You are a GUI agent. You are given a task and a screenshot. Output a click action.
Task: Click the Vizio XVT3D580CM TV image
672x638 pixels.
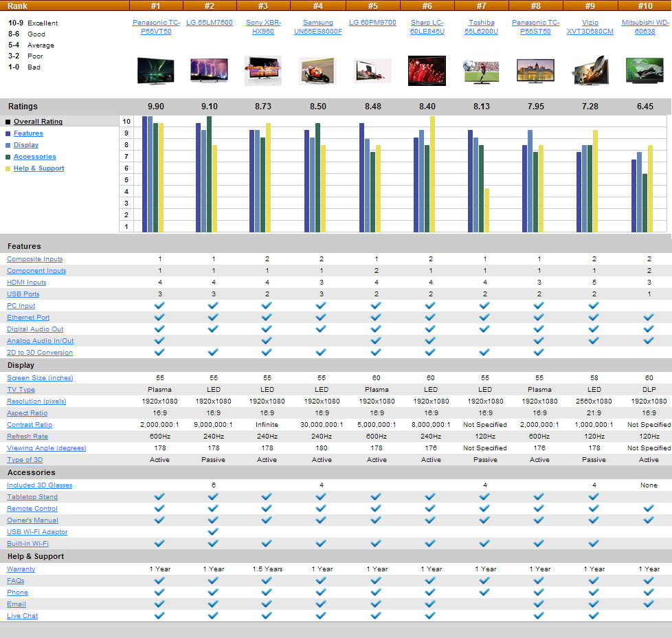coord(590,71)
